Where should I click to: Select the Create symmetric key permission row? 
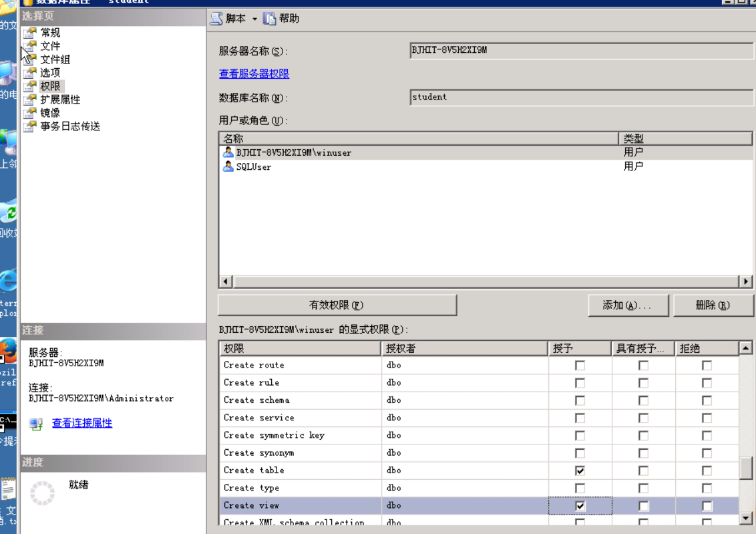pos(480,436)
